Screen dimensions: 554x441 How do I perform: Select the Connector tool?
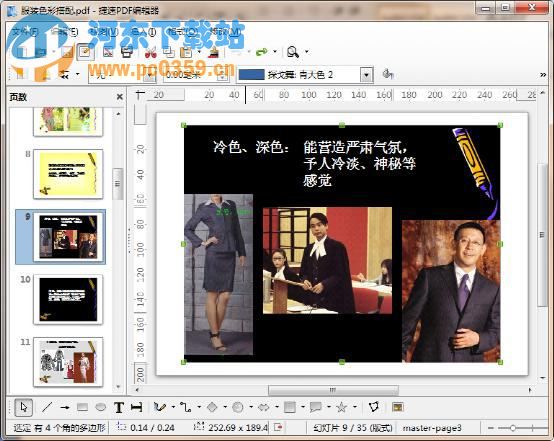pyautogui.click(x=185, y=407)
